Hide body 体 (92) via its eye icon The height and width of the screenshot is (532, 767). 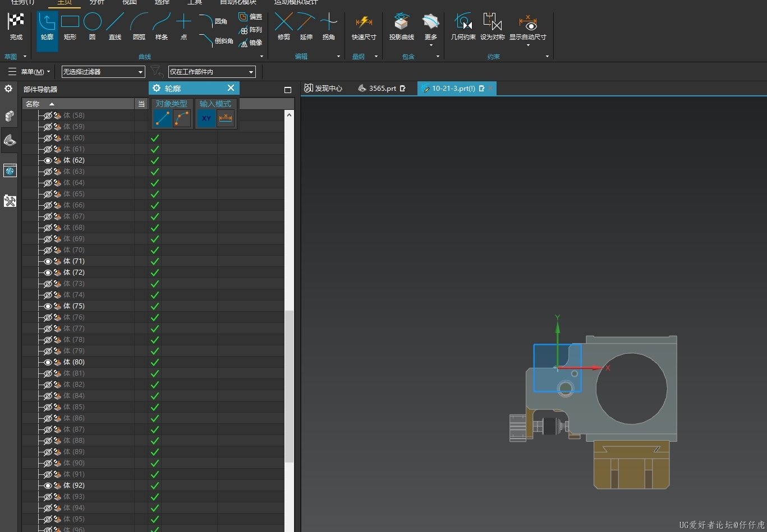pyautogui.click(x=48, y=485)
